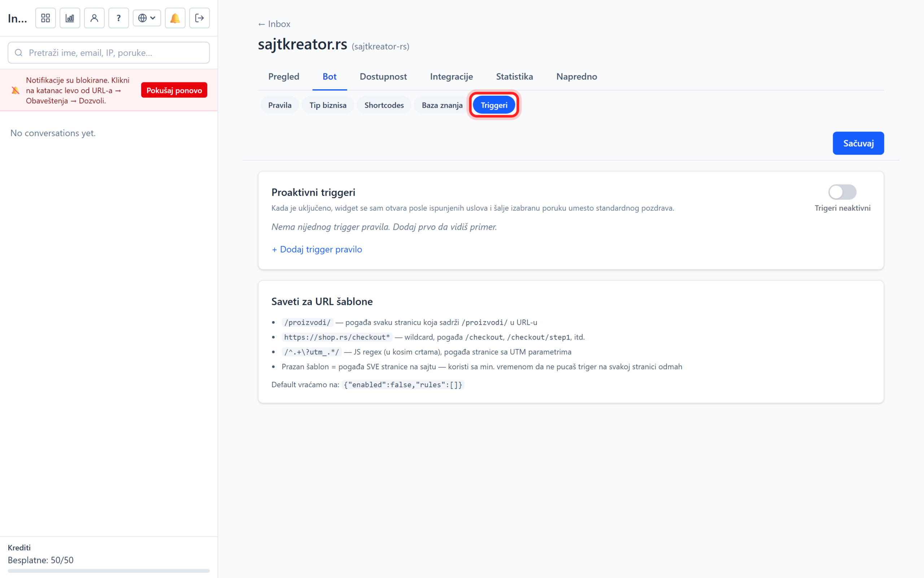
Task: Click the UTM regex code sample
Action: pyautogui.click(x=311, y=352)
